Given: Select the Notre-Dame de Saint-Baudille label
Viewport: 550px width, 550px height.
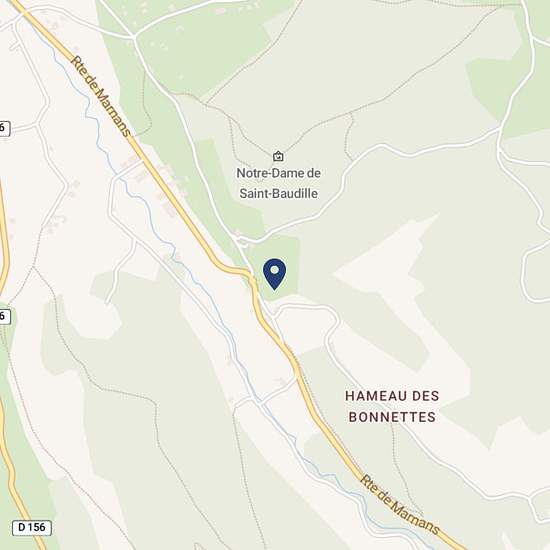Looking at the screenshot, I should pos(279,183).
